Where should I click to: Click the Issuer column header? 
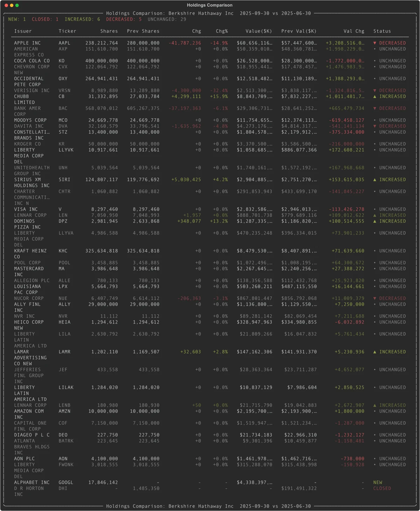[23, 31]
